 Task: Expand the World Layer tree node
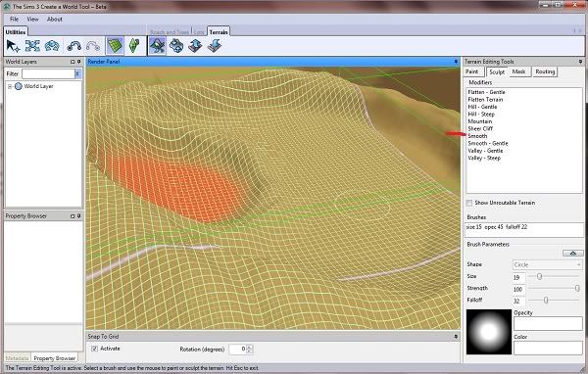(x=10, y=86)
